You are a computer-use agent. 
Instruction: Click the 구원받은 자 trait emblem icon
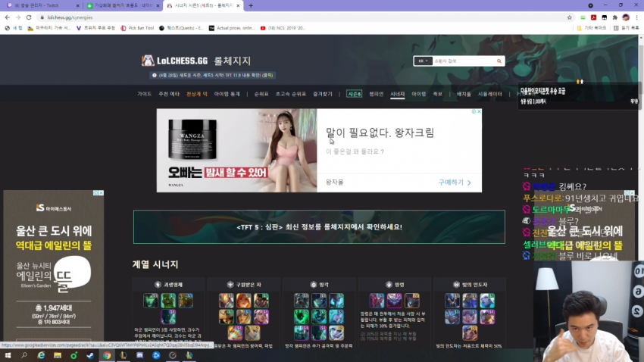click(230, 285)
